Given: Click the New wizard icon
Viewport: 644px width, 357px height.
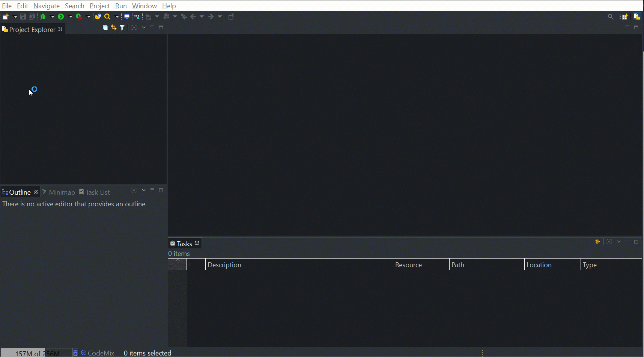Looking at the screenshot, I should point(6,17).
